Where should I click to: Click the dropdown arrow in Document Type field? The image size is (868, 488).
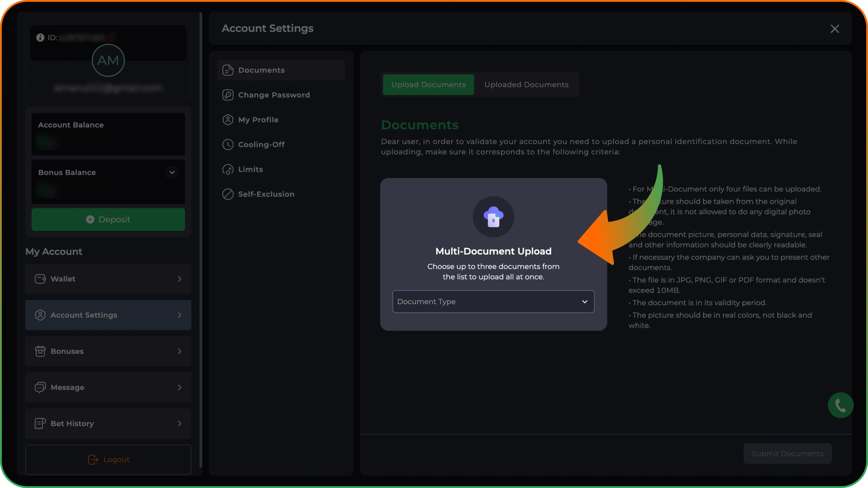point(585,301)
